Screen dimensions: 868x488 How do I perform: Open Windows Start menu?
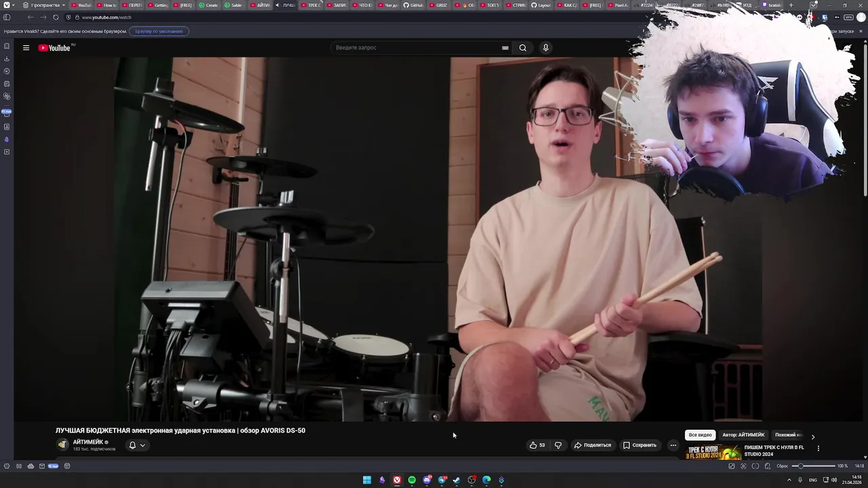tap(367, 480)
